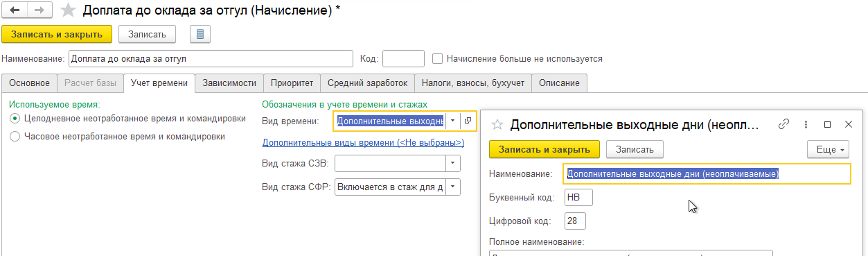The width and height of the screenshot is (868, 256).
Task: Click the Полное наименование label
Action: tap(537, 242)
